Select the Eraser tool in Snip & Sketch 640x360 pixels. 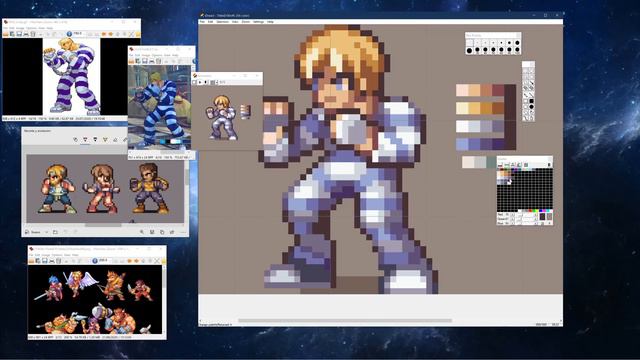115,140
